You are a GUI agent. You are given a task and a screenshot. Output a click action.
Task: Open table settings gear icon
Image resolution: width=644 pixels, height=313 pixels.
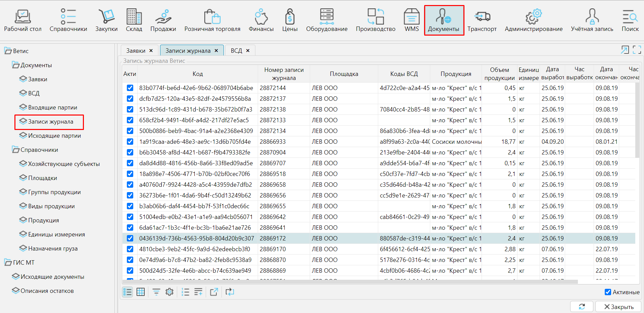pos(169,292)
